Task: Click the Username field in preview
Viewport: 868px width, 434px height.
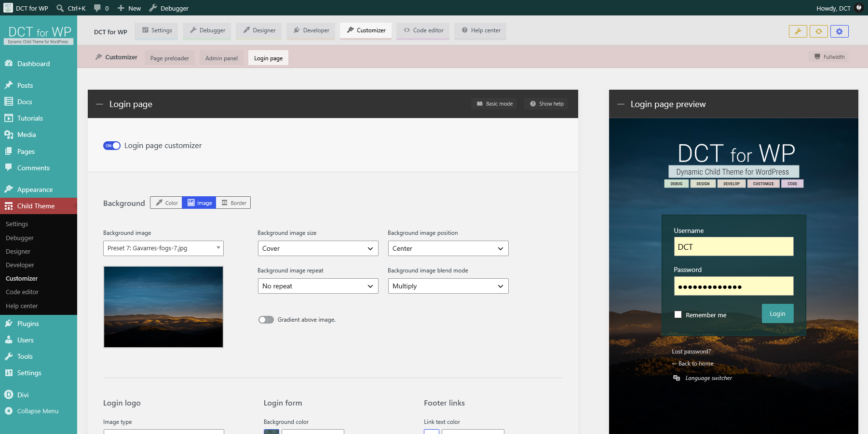Action: click(734, 246)
